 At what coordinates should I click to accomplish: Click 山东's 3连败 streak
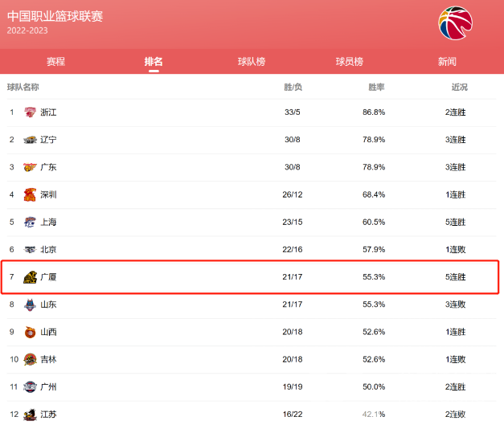pos(456,304)
